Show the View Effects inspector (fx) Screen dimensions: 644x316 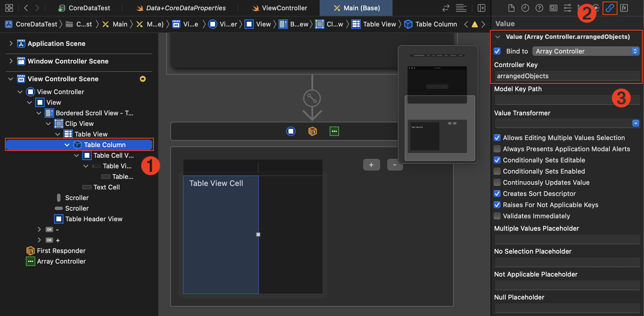[624, 8]
